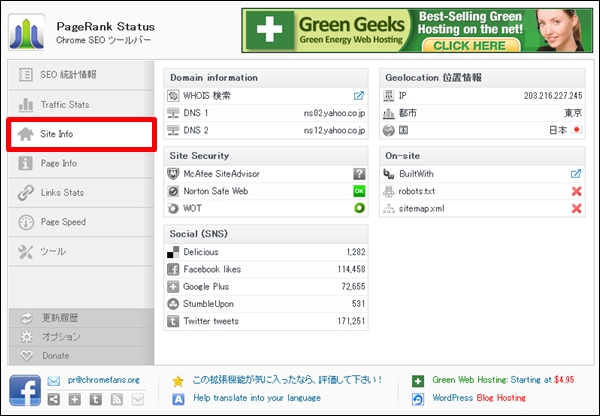
Task: Click the DNS 1 server icon
Action: pyautogui.click(x=173, y=113)
